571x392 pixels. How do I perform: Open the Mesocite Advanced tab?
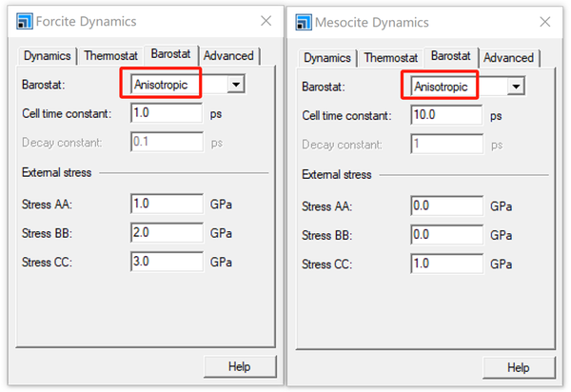(x=508, y=58)
